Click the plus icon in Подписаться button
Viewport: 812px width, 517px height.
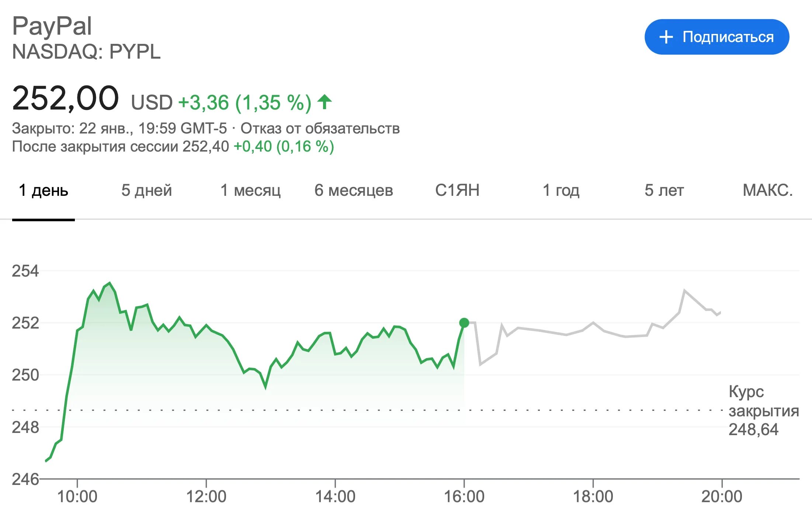pos(666,37)
